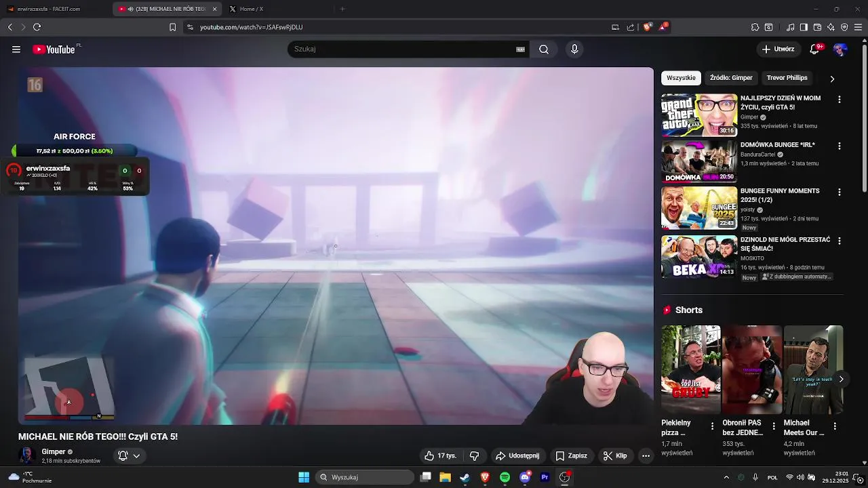Screen dimensions: 868x488
Task: Bookmark this page in address bar
Action: (x=172, y=27)
